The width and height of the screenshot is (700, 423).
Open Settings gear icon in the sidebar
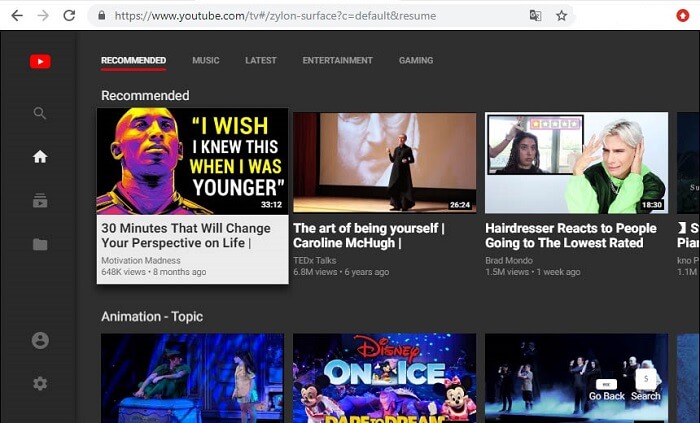coord(40,383)
